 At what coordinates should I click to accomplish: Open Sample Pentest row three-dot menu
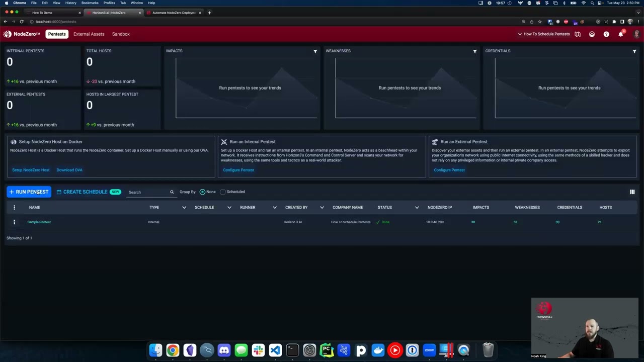pos(14,222)
